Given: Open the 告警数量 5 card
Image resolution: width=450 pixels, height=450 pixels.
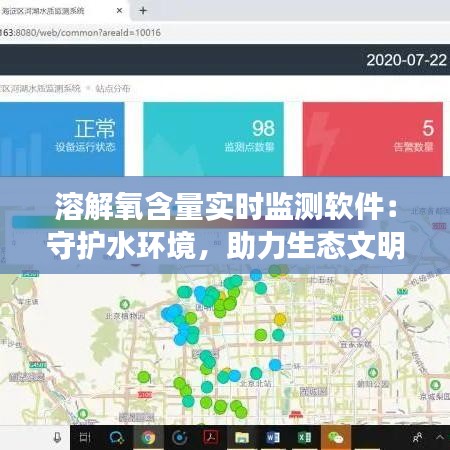Looking at the screenshot, I should (373, 139).
